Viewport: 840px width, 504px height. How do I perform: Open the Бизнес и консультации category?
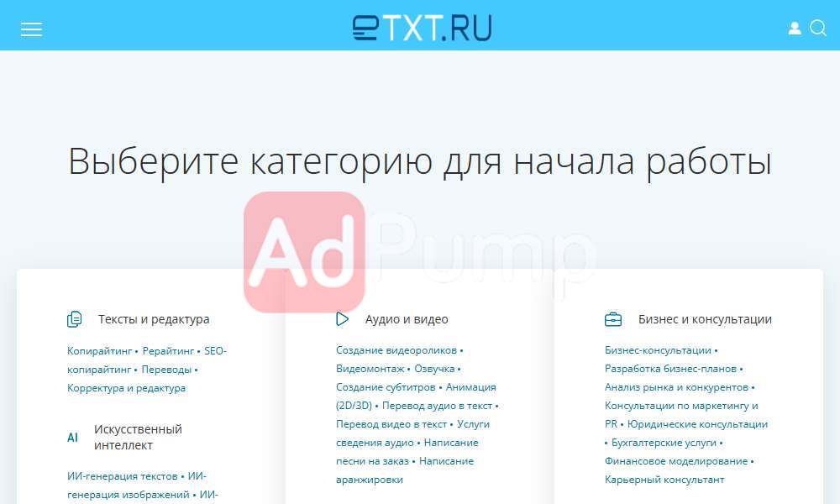(x=705, y=319)
